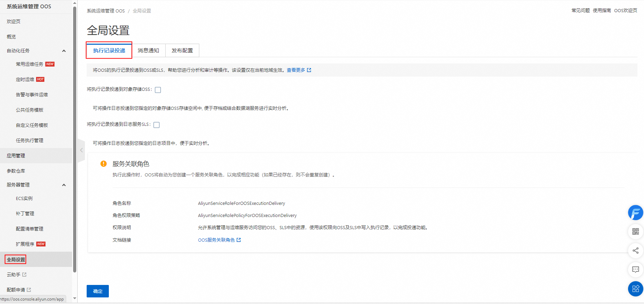The width and height of the screenshot is (644, 304).
Task: Open 补丁管理 in the sidebar
Action: tap(25, 214)
